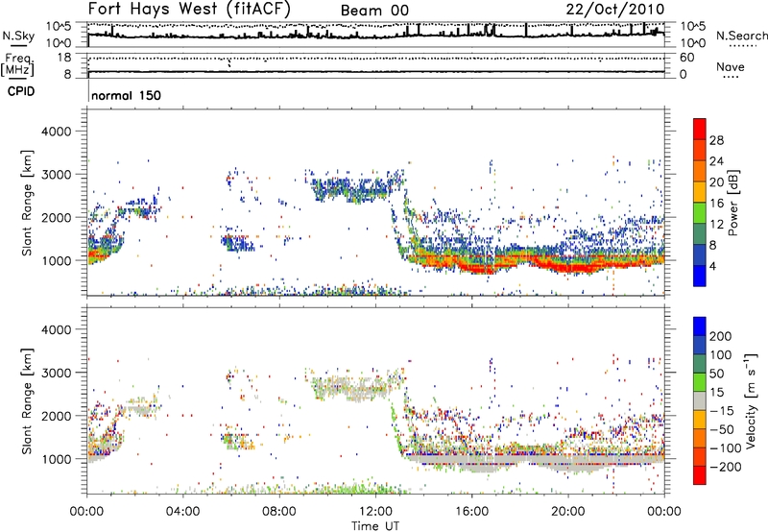Click the right-hand '10^5' noise scale tick
This screenshot has width=768, height=532.
[x=692, y=26]
